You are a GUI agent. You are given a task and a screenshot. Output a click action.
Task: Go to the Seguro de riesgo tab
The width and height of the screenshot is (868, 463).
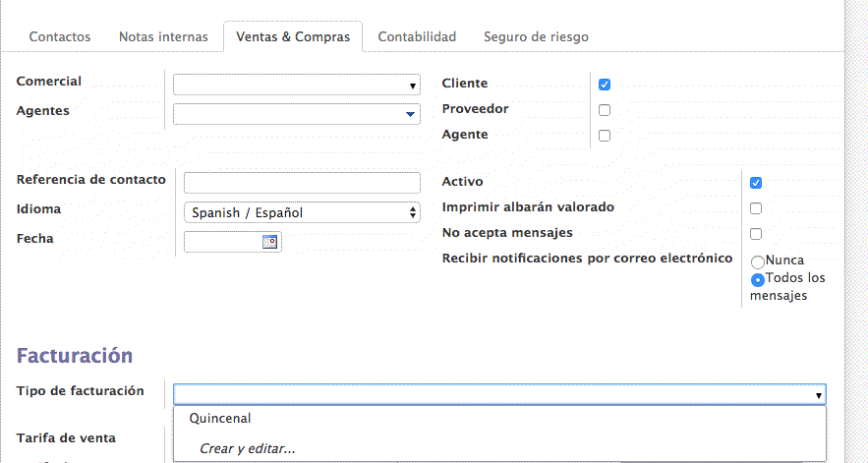click(x=536, y=36)
